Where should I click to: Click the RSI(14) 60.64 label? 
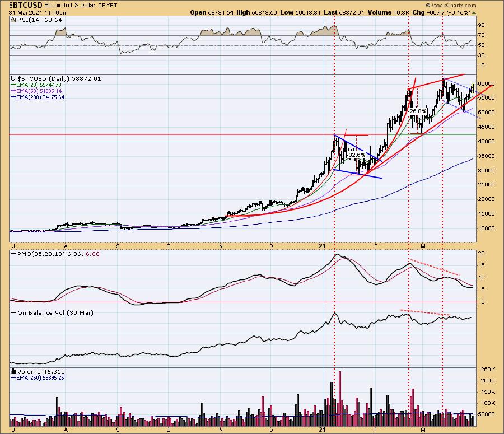point(39,20)
